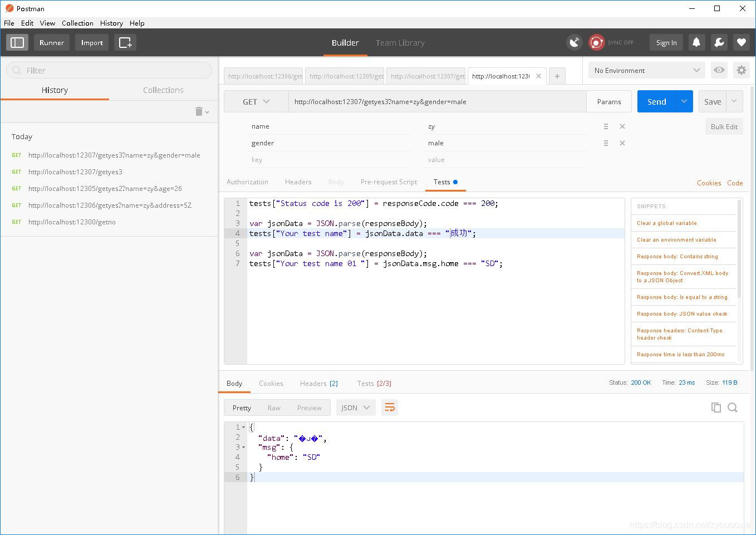
Task: Toggle the sidebar panel icon
Action: point(17,42)
